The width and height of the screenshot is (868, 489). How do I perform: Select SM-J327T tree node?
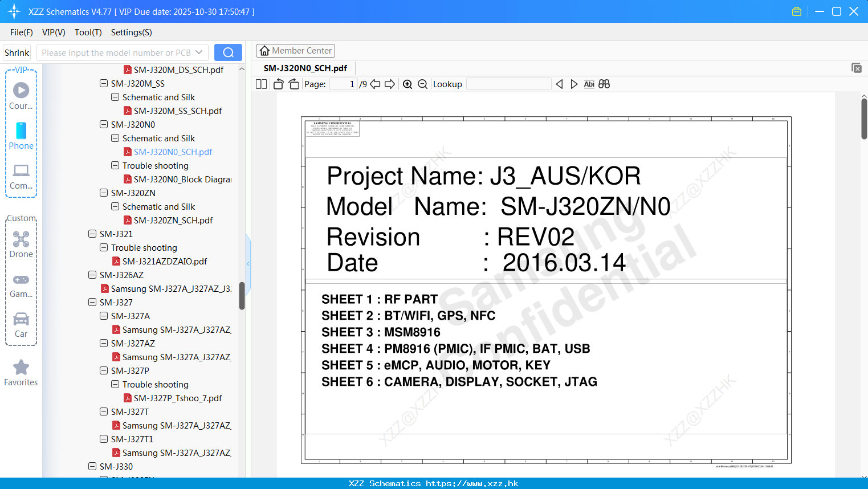coord(129,411)
